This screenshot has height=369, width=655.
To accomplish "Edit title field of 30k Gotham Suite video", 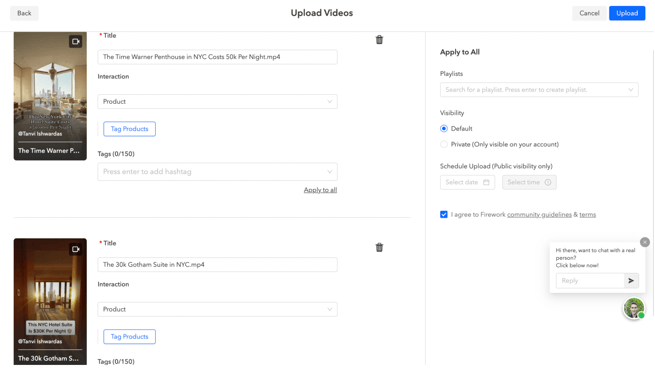I will pyautogui.click(x=217, y=265).
